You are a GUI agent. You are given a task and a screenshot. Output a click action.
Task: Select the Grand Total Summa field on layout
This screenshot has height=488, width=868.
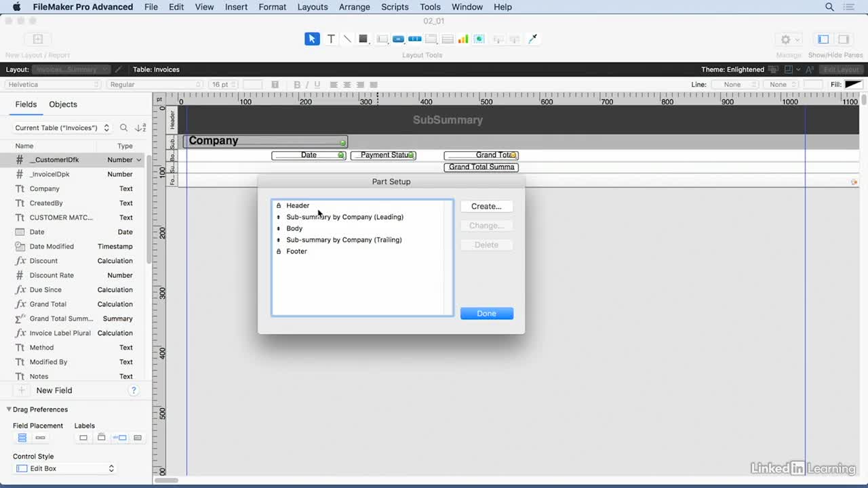(481, 167)
